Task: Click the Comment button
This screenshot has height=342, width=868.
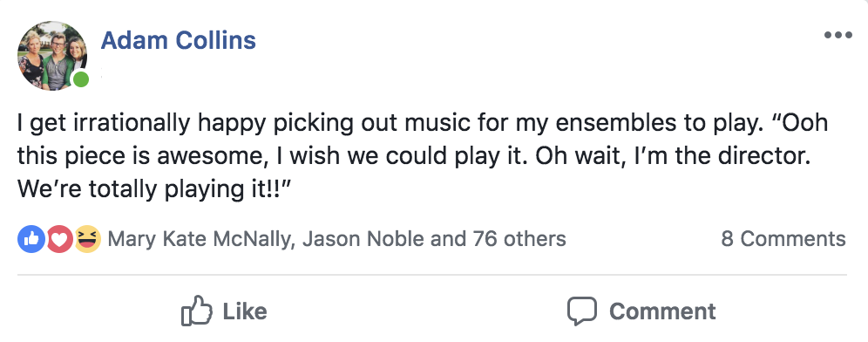Action: tap(641, 311)
